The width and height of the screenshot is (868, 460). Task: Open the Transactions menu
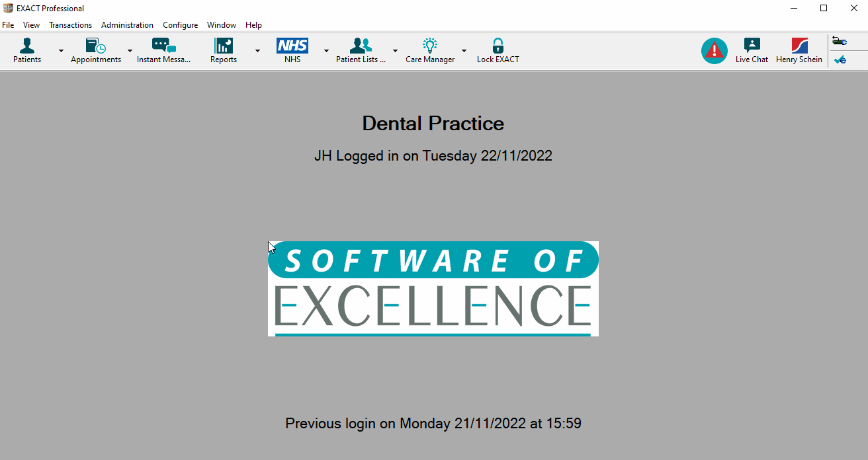[x=70, y=25]
